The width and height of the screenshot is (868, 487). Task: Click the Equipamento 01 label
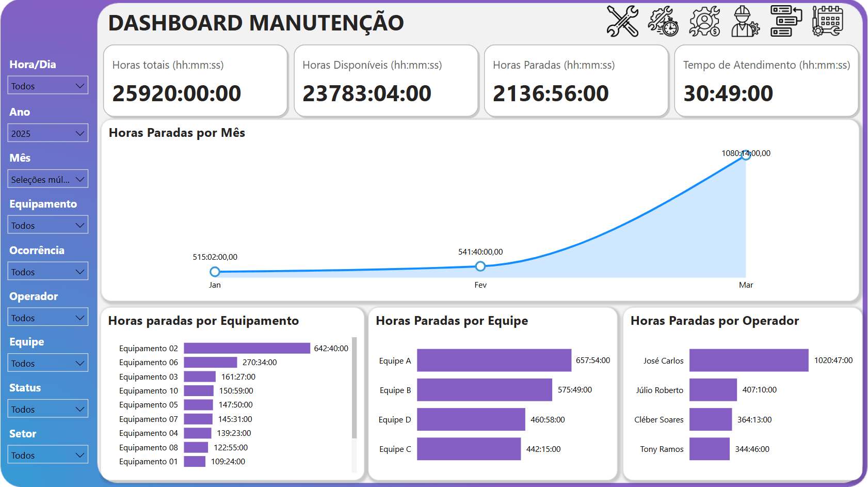coord(149,462)
